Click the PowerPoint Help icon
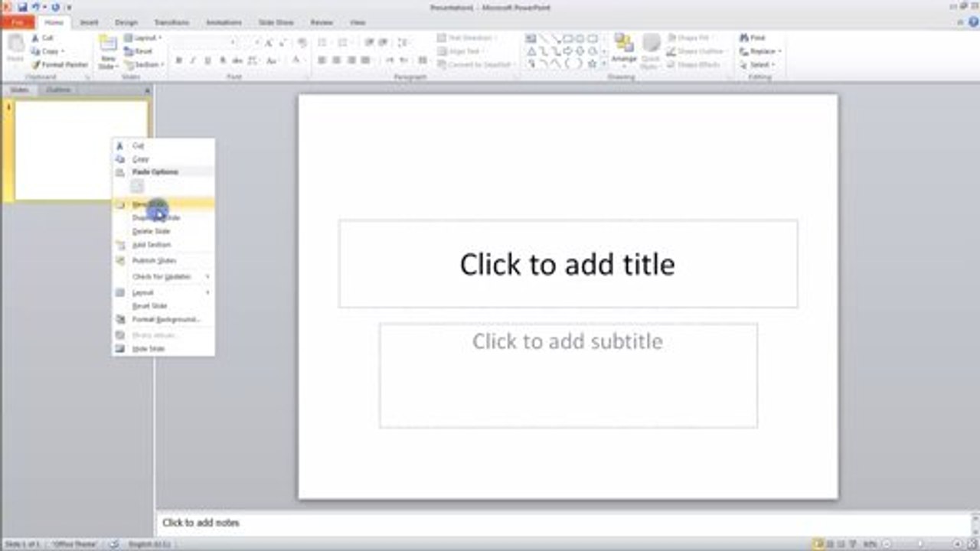The height and width of the screenshot is (551, 980). point(973,22)
